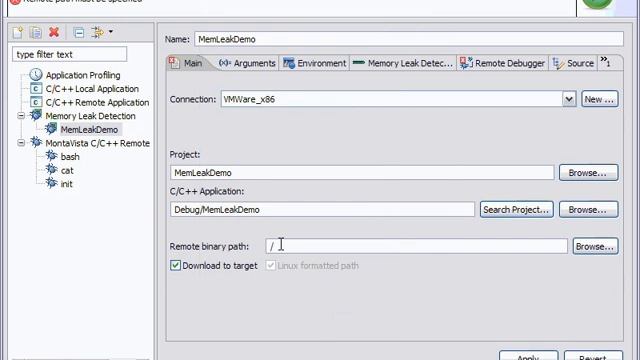
Task: Click the New... connection button
Action: click(x=600, y=99)
